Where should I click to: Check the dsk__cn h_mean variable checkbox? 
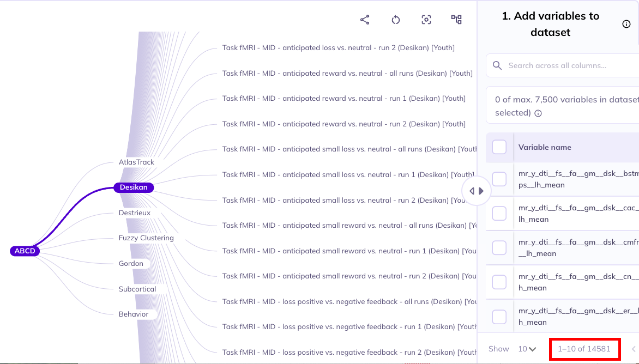(x=499, y=282)
